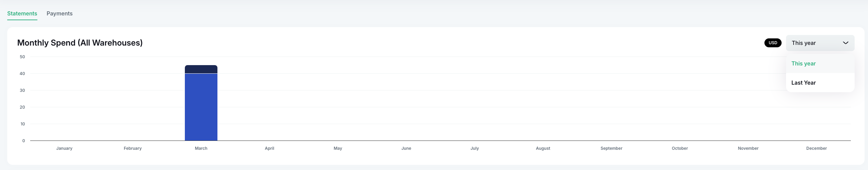Click the June axis label
This screenshot has height=170, width=868.
point(406,148)
